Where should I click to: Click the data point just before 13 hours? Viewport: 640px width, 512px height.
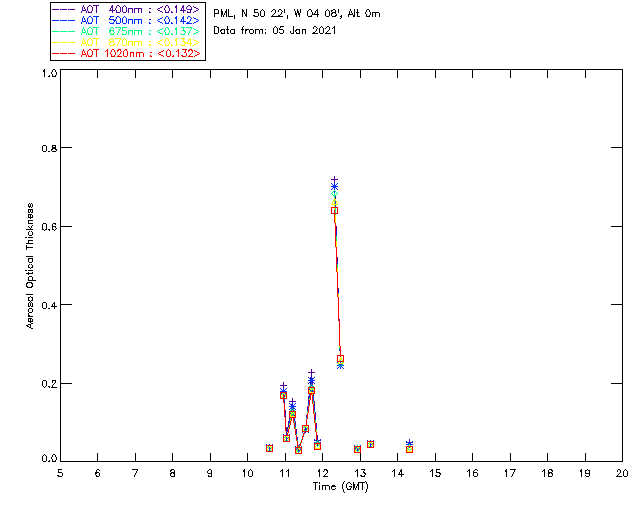pos(358,449)
